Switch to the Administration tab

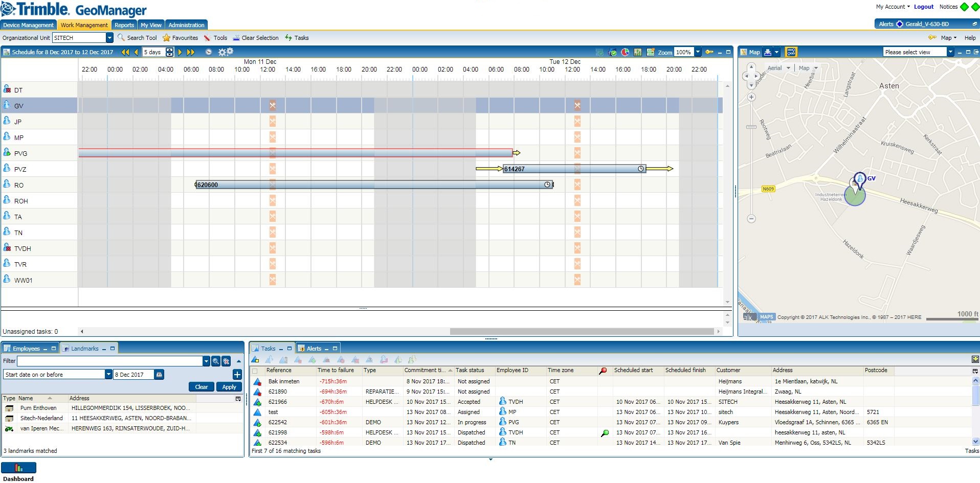click(186, 25)
